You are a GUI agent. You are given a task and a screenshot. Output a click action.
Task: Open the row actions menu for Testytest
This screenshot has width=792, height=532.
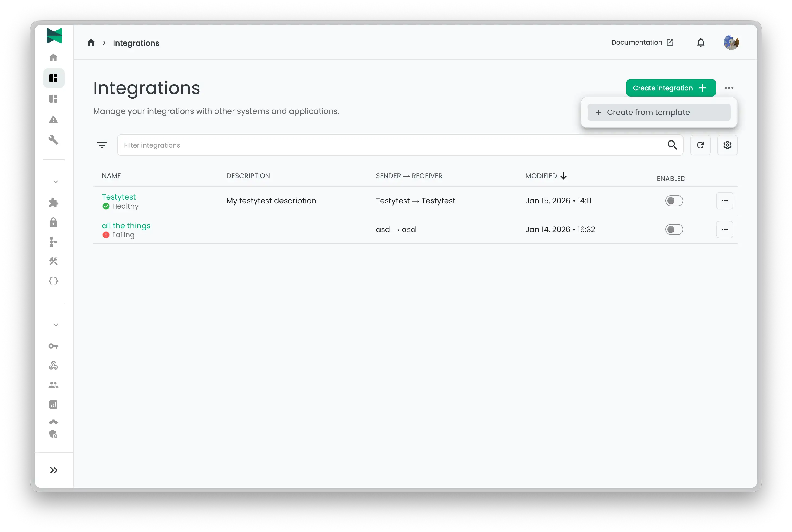[x=725, y=201]
